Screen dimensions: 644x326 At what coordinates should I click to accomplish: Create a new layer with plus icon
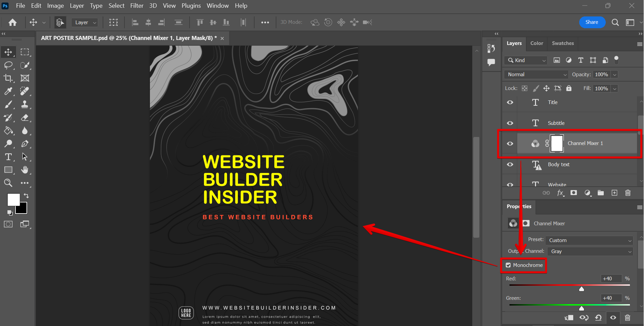click(x=614, y=193)
